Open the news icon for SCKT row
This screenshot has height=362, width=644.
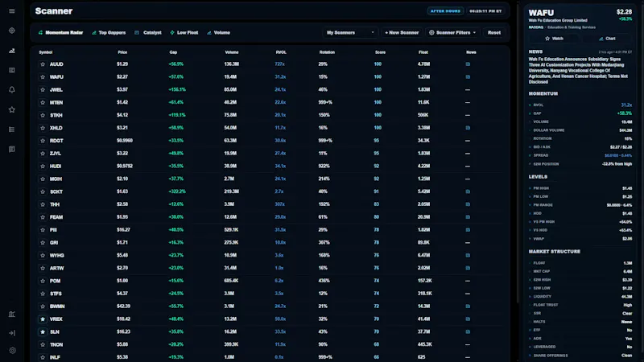[x=468, y=191]
